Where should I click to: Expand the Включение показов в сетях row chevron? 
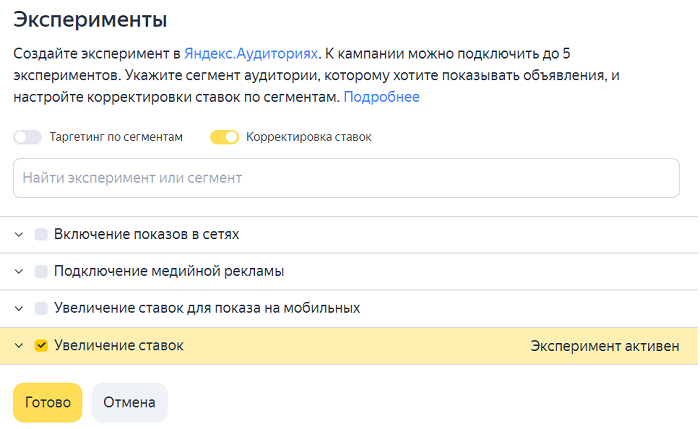19,234
